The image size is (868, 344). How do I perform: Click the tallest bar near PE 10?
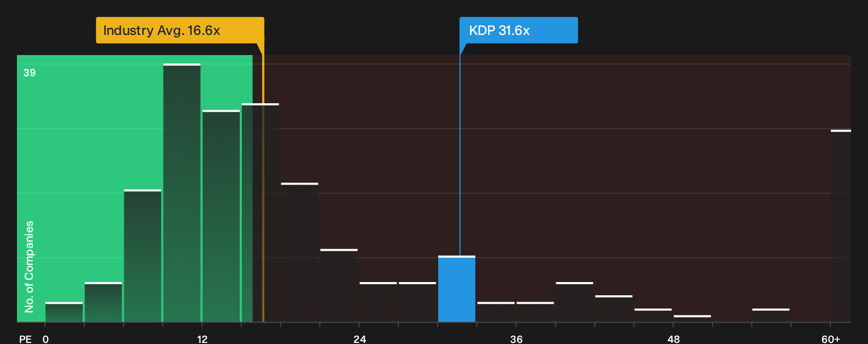pyautogui.click(x=182, y=193)
